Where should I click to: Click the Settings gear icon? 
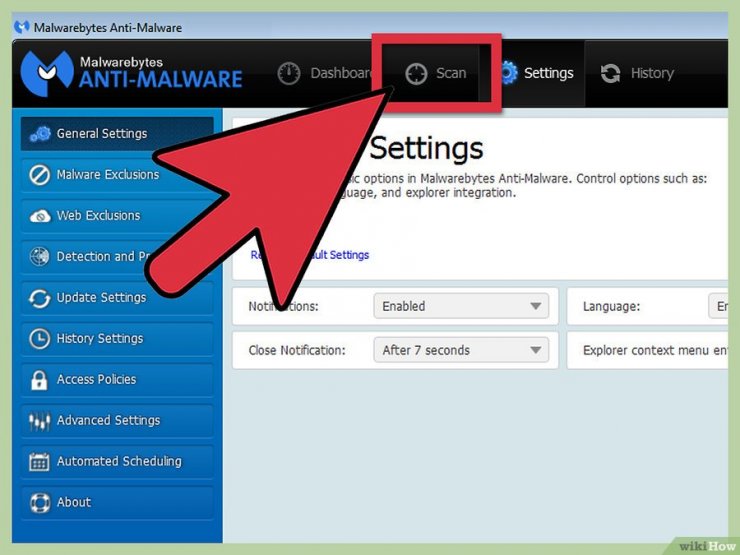[508, 73]
